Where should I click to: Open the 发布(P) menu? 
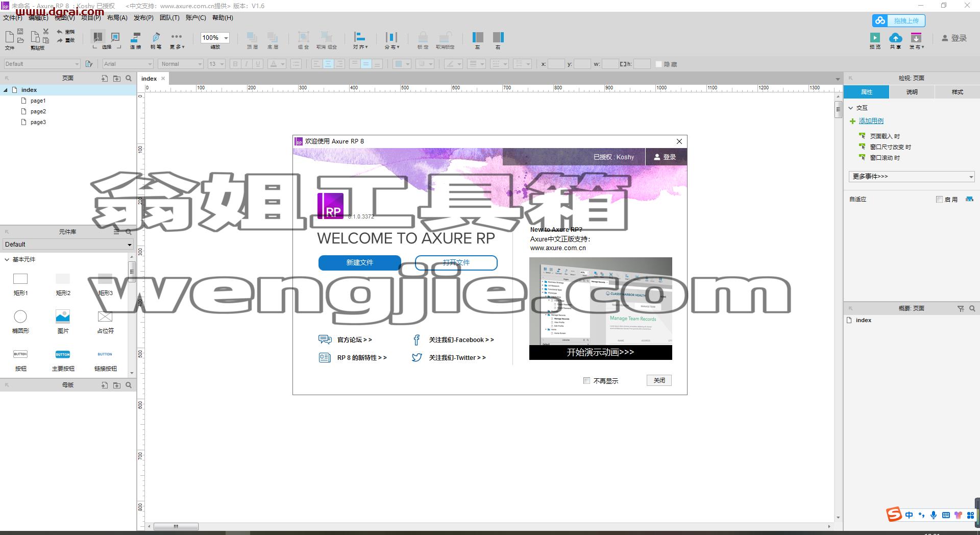click(143, 17)
